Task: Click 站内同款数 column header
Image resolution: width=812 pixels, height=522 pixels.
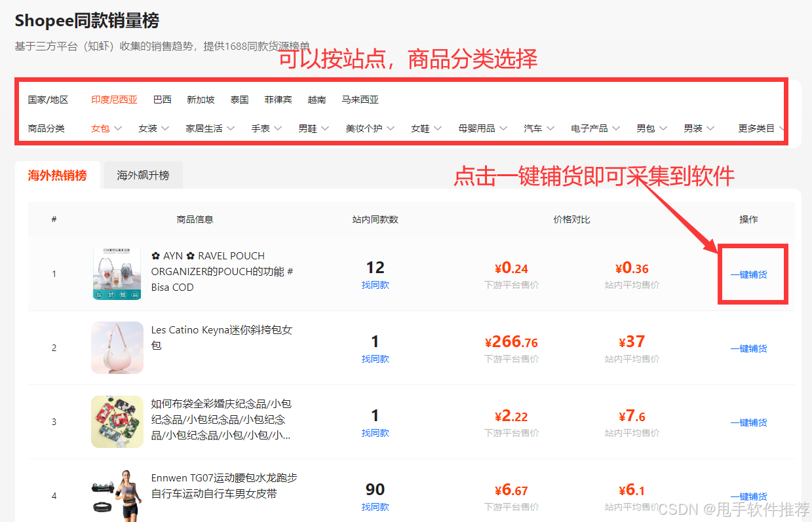Action: point(375,219)
